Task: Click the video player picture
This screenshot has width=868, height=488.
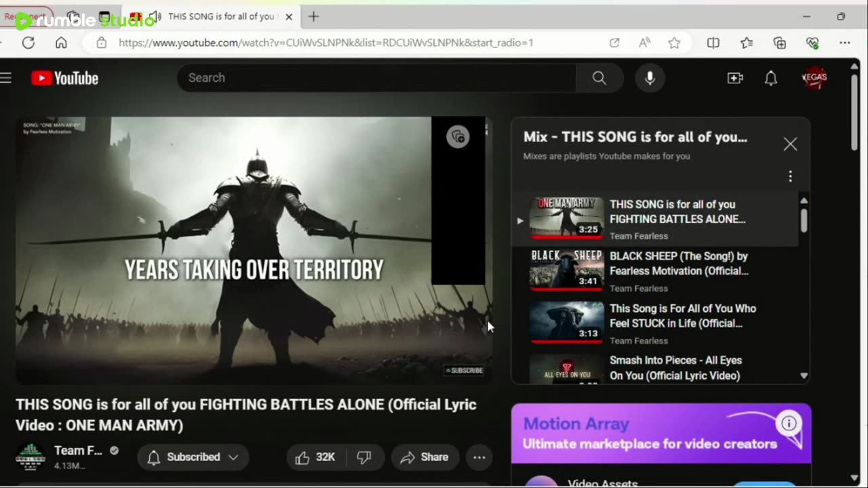Action: 254,250
